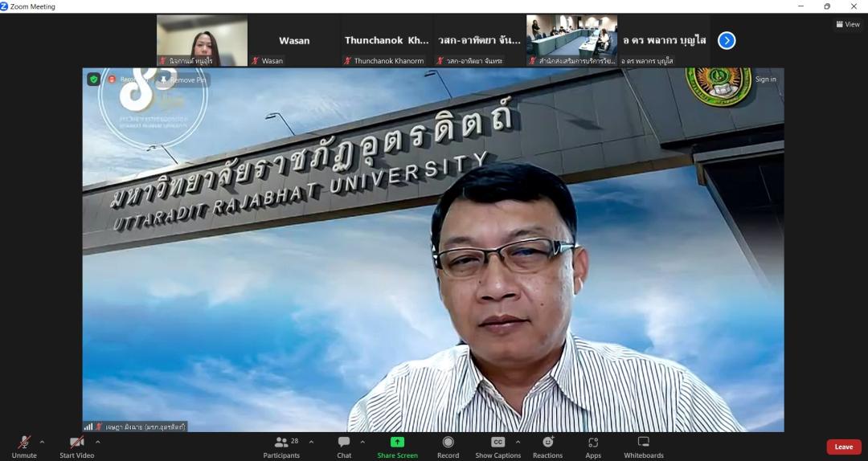Show next participants with blue arrow
The width and height of the screenshot is (868, 461).
pyautogui.click(x=727, y=40)
